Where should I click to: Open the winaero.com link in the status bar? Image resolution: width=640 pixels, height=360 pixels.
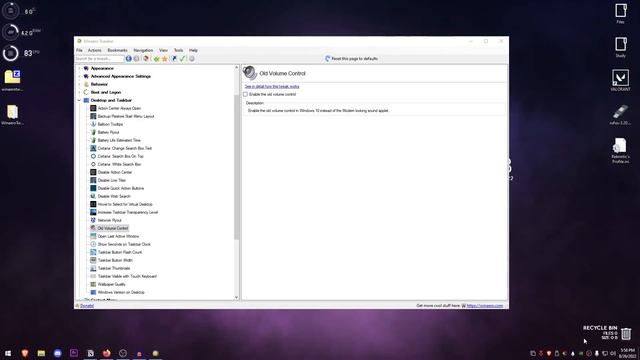[x=485, y=306]
